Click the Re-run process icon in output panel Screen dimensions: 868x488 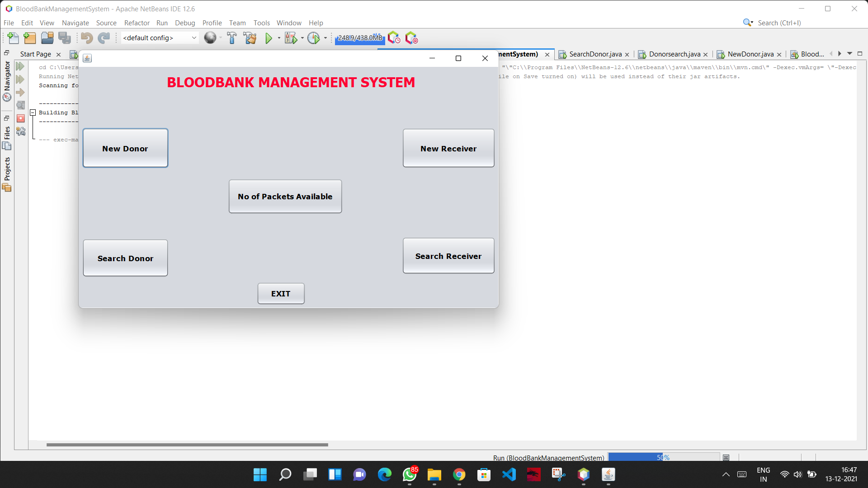(21, 66)
